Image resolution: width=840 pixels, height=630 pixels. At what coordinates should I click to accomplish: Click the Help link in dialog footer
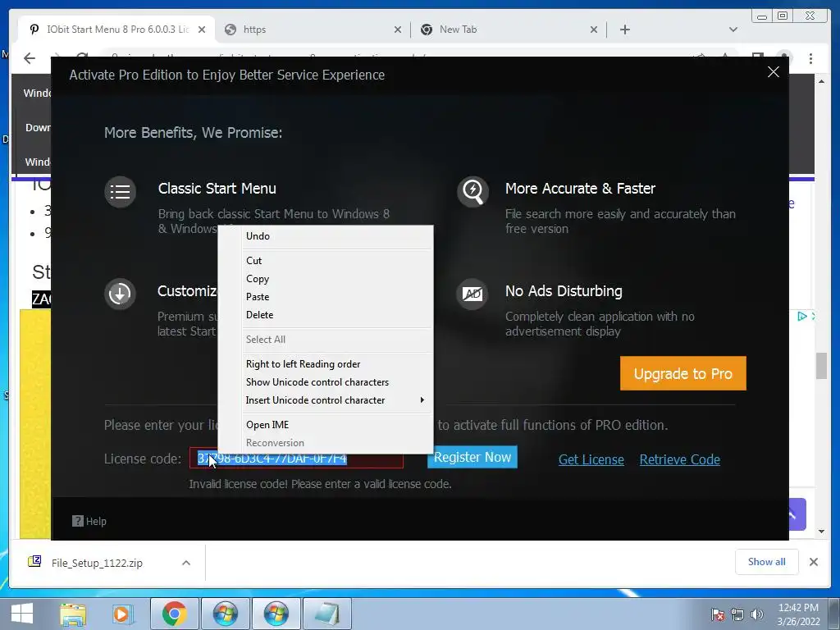96,521
